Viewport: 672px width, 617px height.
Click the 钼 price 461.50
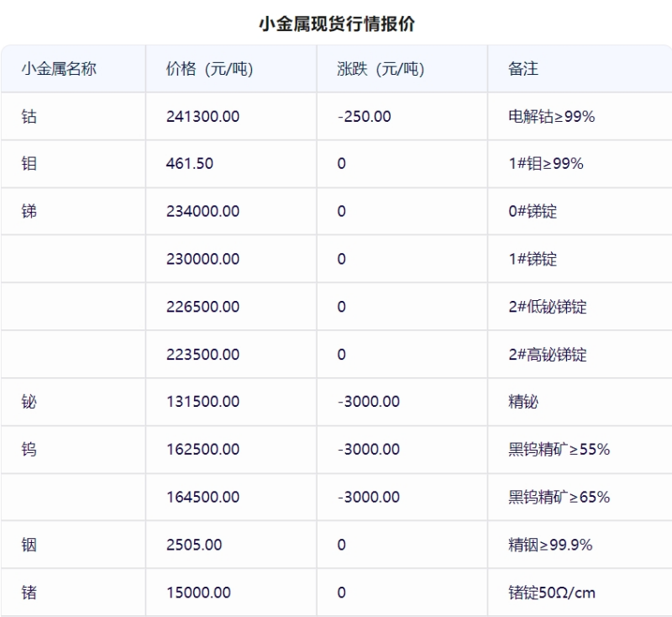(x=190, y=163)
